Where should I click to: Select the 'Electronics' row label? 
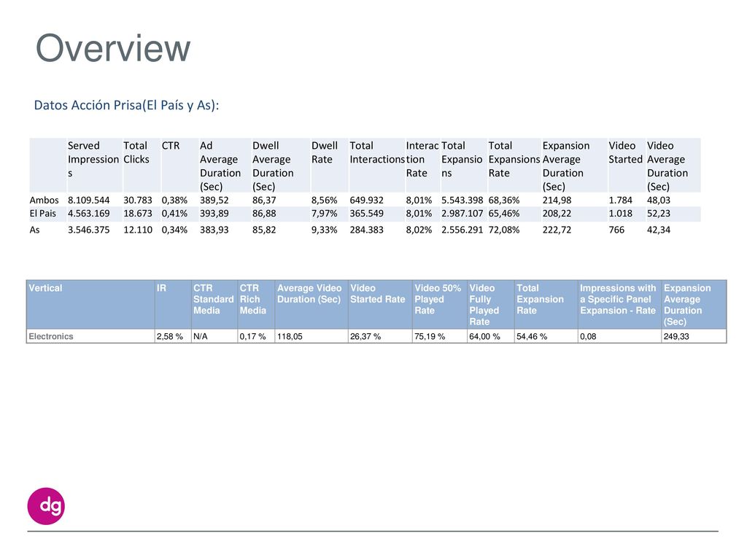(x=51, y=337)
